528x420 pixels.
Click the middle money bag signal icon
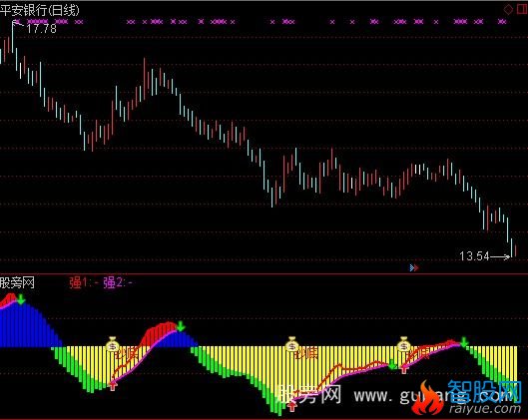[x=291, y=343]
